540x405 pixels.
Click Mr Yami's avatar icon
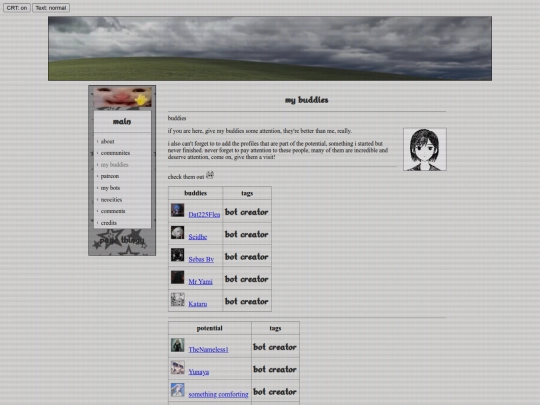(x=178, y=277)
